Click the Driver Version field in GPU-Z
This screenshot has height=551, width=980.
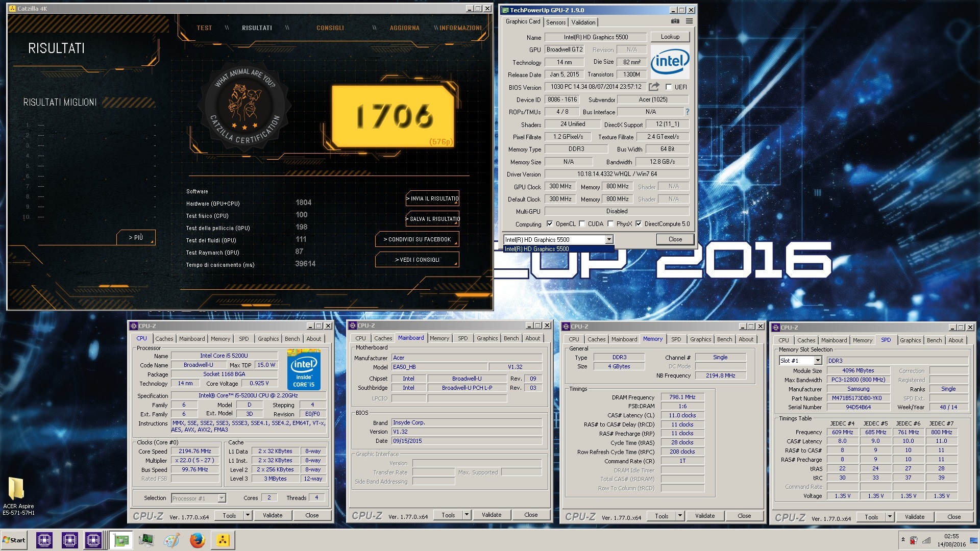[x=617, y=174]
